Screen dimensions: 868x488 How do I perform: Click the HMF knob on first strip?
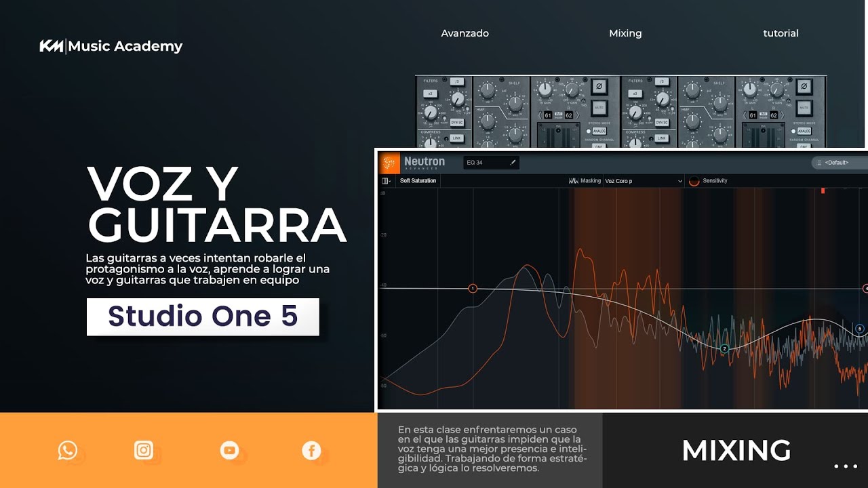pyautogui.click(x=488, y=121)
